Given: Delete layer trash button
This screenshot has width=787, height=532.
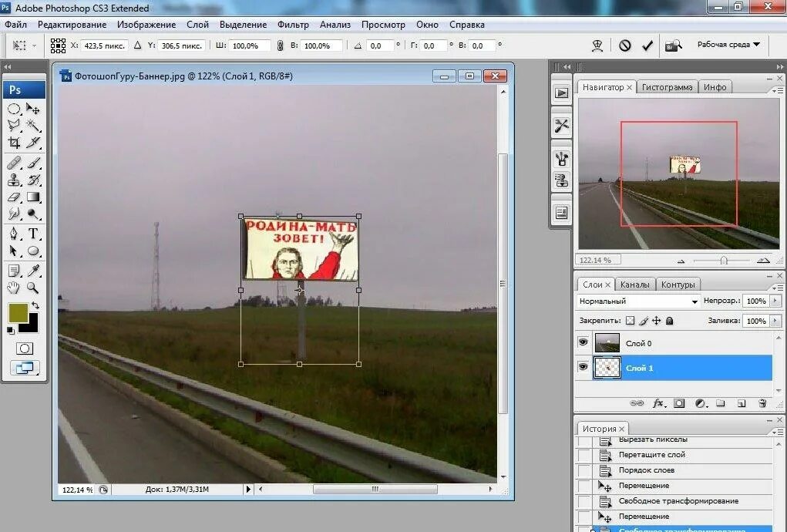Looking at the screenshot, I should (x=762, y=403).
